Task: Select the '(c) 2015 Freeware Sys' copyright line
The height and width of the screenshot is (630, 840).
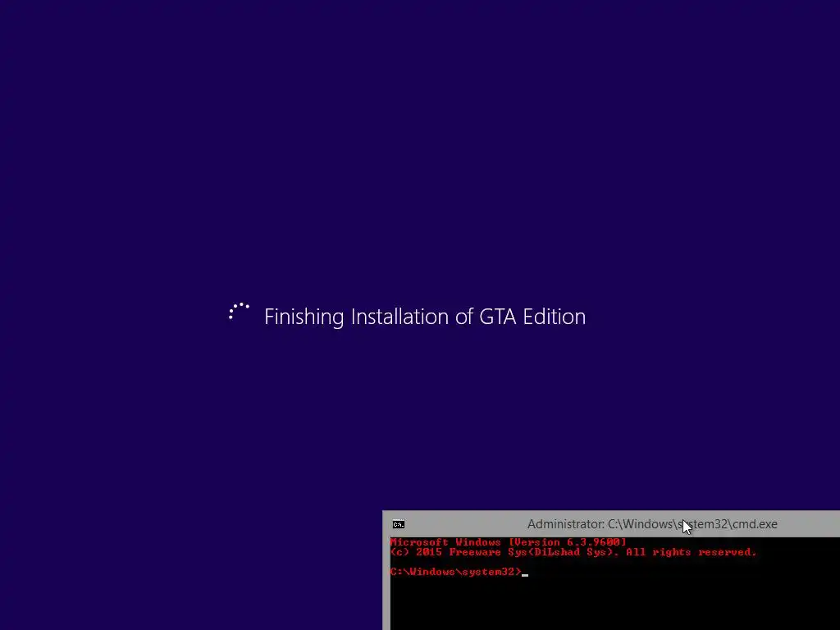Action: coord(573,552)
